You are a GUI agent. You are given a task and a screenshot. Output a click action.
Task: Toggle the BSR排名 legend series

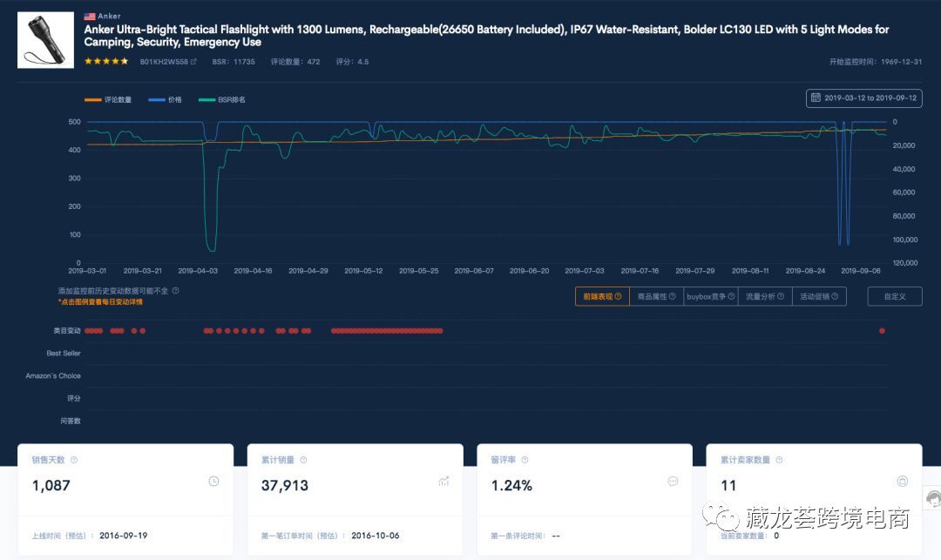point(222,100)
